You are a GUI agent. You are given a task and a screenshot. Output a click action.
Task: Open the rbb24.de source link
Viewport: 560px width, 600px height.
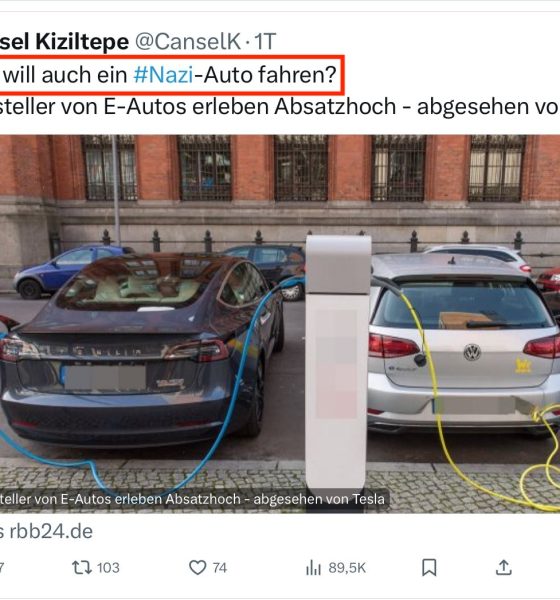tap(51, 531)
